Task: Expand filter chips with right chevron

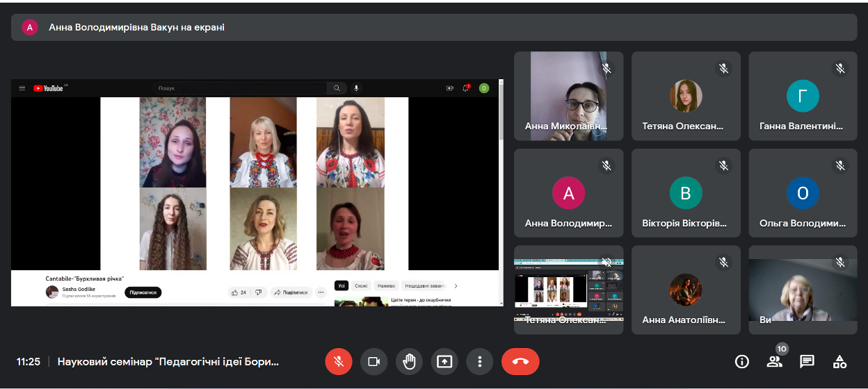Action: click(456, 285)
